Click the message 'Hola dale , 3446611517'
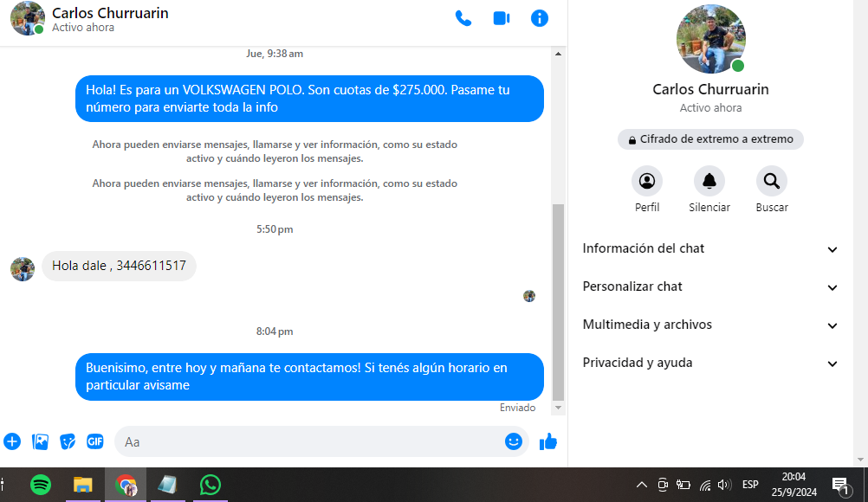868x502 pixels. [119, 266]
